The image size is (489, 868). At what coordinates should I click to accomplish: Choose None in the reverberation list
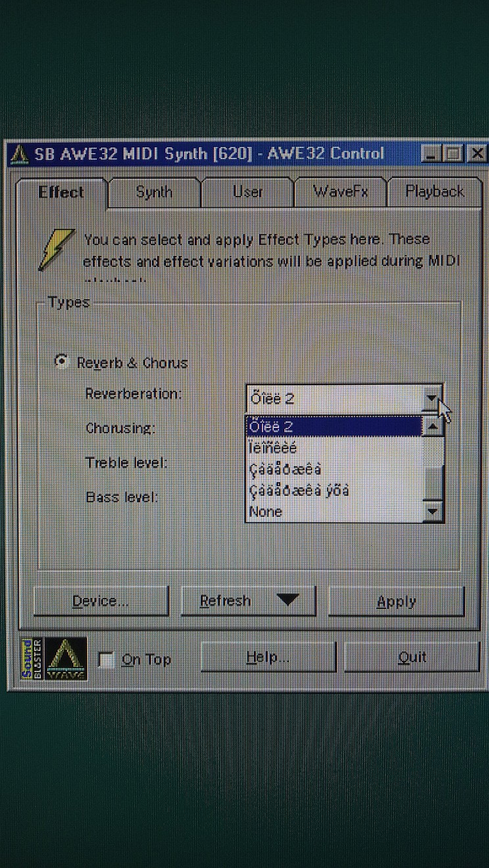click(334, 512)
